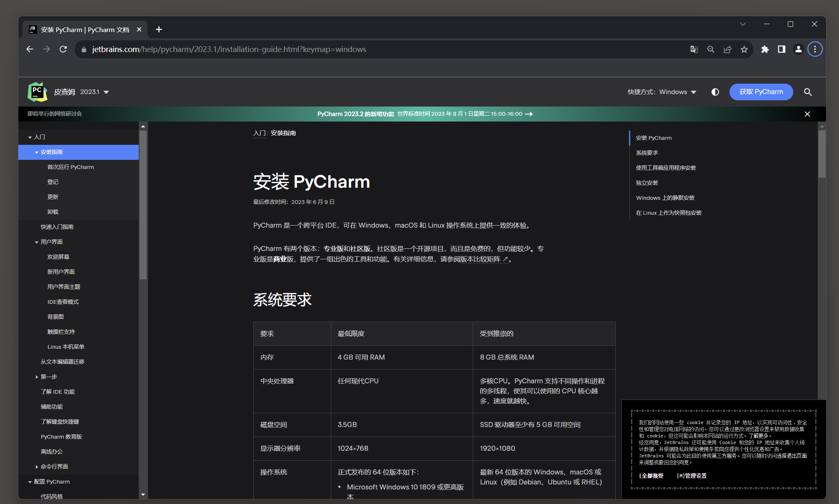Click the PyCharm PC logo
The width and height of the screenshot is (839, 504).
click(x=37, y=92)
